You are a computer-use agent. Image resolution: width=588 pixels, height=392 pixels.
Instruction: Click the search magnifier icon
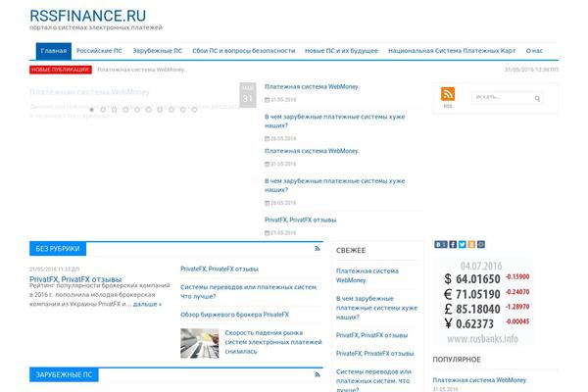(537, 98)
